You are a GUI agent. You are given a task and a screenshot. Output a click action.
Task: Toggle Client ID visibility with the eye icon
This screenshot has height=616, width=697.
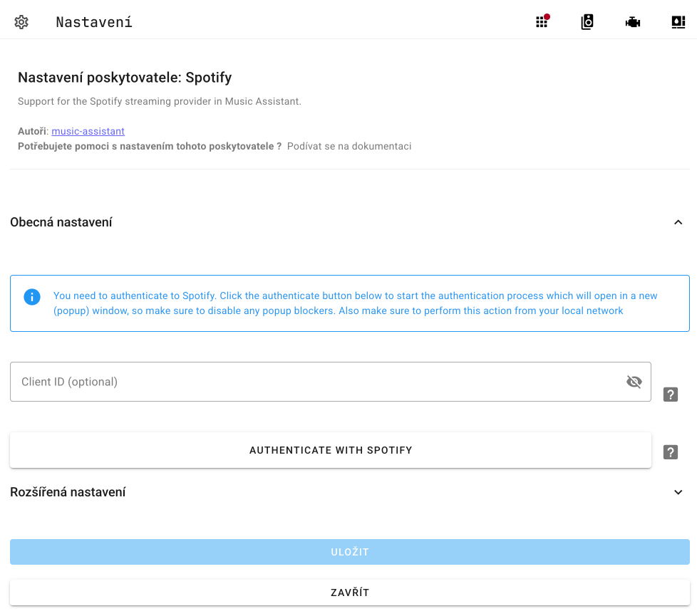634,381
